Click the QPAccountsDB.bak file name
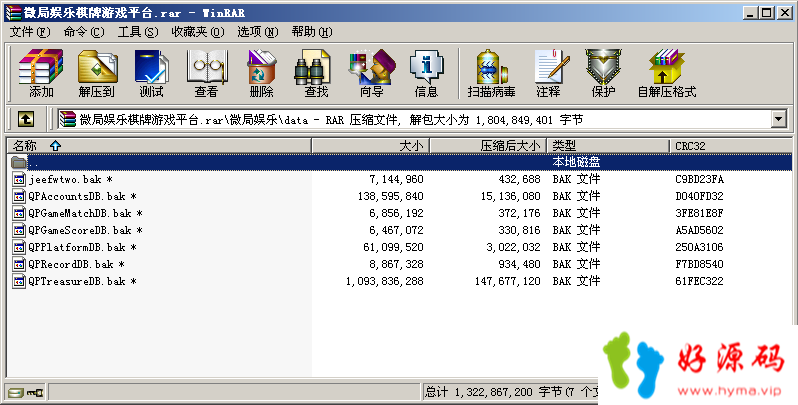This screenshot has height=405, width=798. pos(77,196)
